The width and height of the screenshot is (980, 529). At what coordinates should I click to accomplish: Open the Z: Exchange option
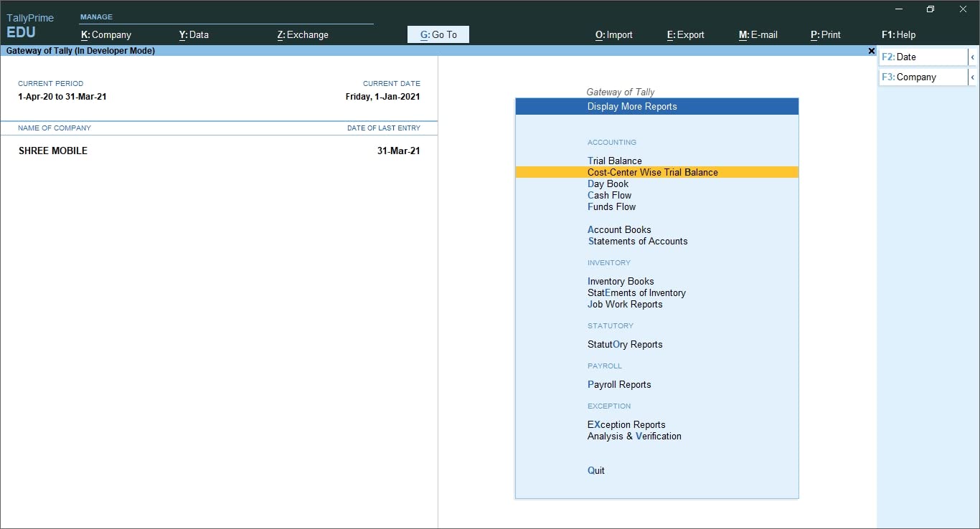302,34
